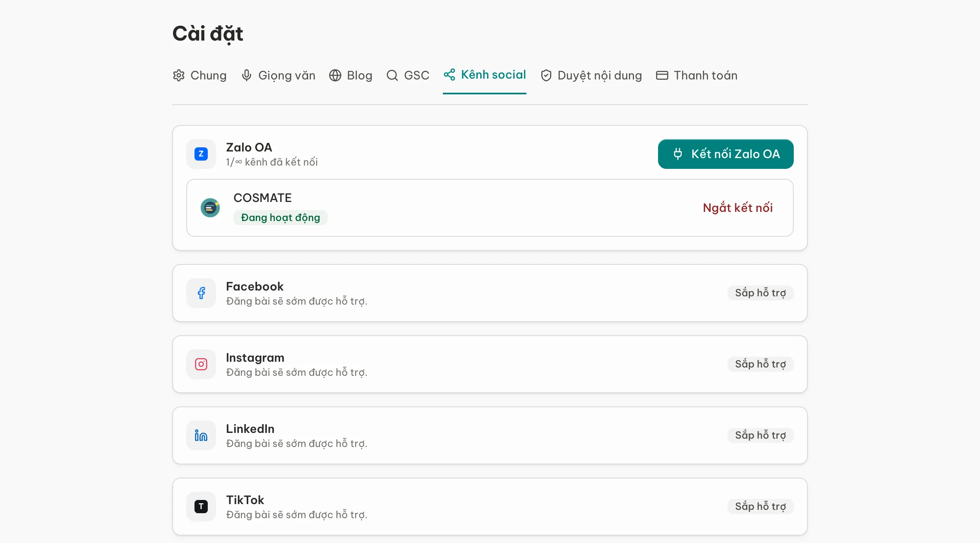Click the Instagram title text
The width and height of the screenshot is (980, 543).
[255, 358]
